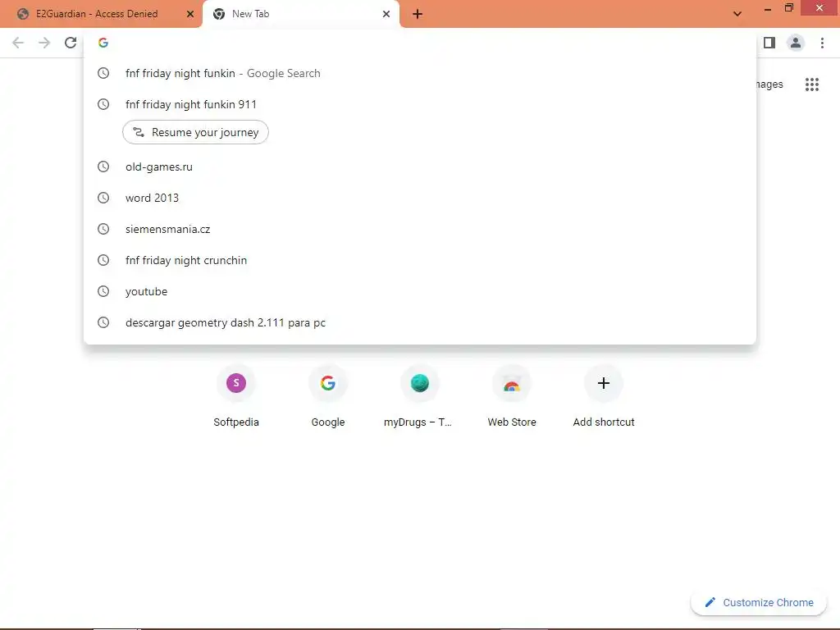
Task: Click clock icon beside word 2013
Action: [103, 198]
